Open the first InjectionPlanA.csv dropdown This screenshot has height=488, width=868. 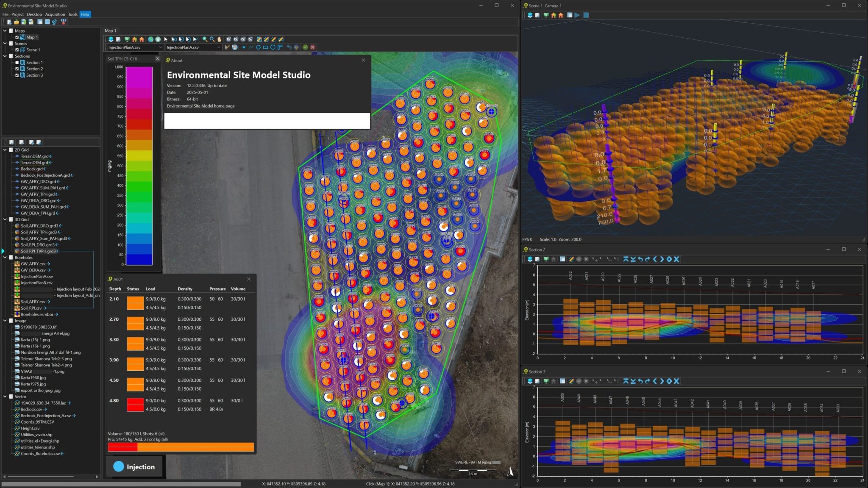click(x=161, y=47)
